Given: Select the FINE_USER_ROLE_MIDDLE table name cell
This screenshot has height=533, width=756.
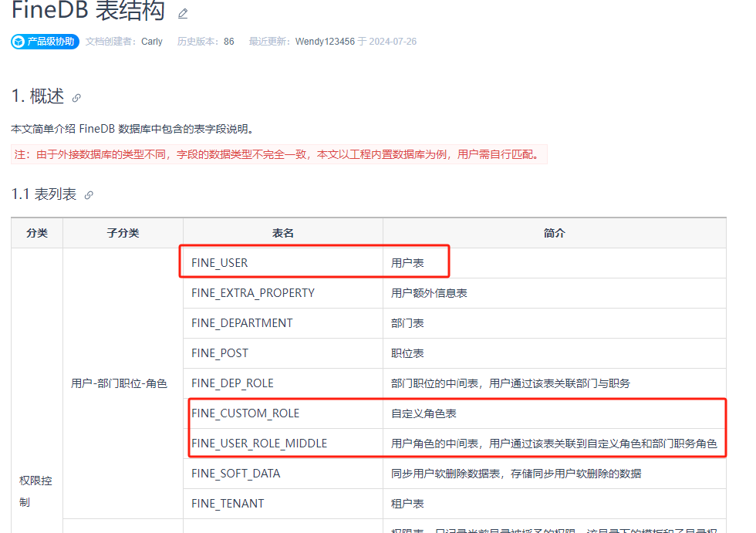Looking at the screenshot, I should [283, 444].
